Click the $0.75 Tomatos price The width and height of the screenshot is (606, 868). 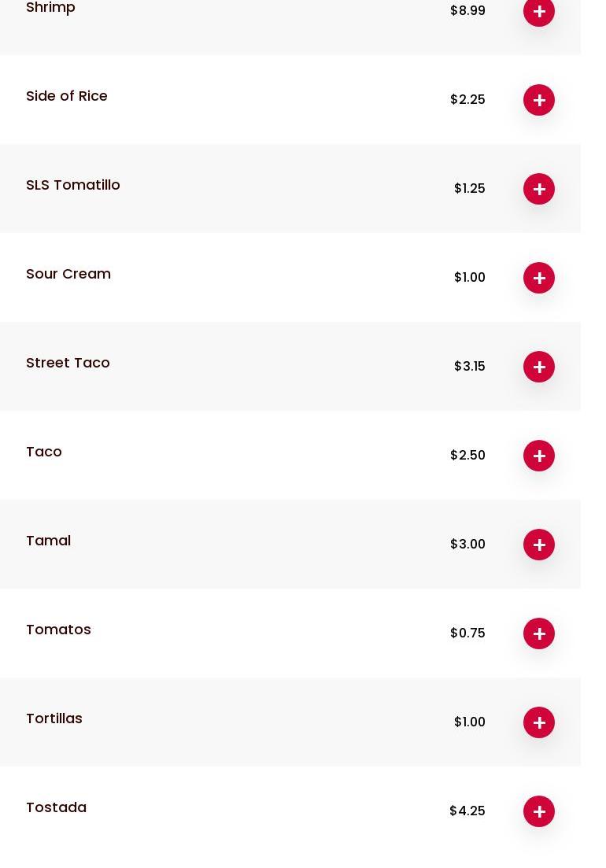[x=467, y=633]
